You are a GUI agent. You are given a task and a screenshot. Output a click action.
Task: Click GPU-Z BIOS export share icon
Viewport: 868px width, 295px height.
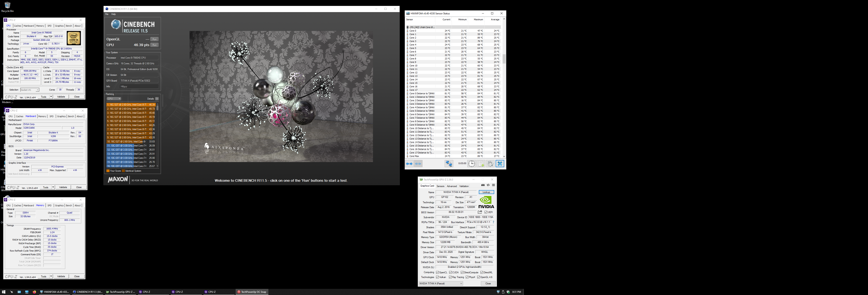tap(480, 212)
